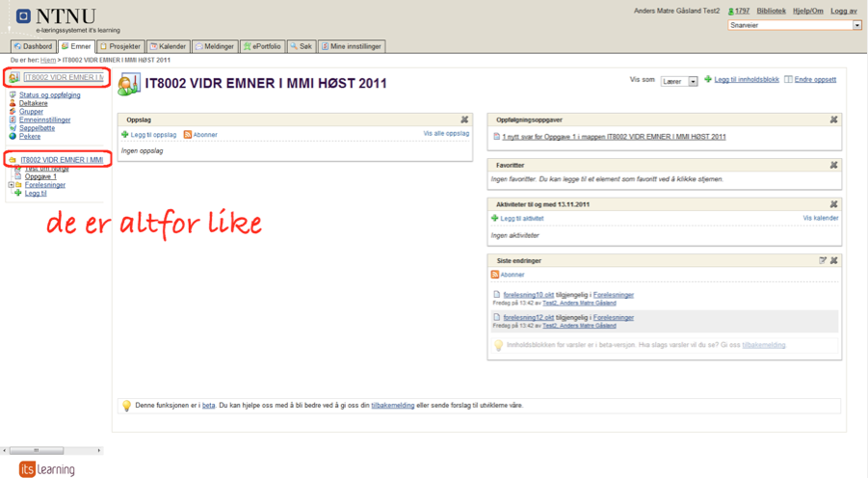Viewport: 868px width, 478px height.
Task: Open the Dashbord tab
Action: click(34, 46)
